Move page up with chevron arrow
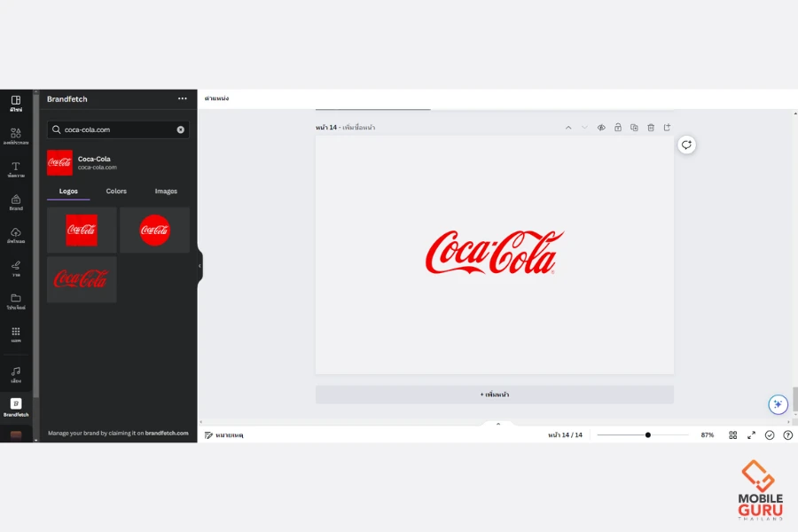Viewport: 798px width, 532px height. coord(568,128)
